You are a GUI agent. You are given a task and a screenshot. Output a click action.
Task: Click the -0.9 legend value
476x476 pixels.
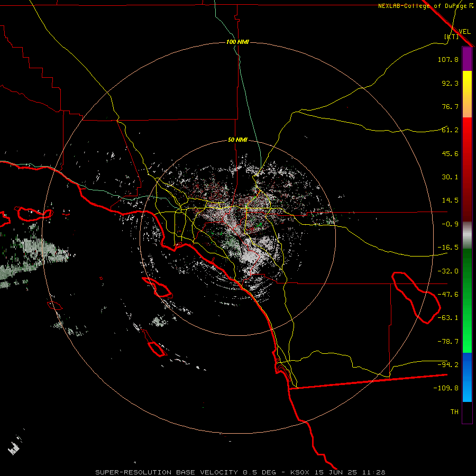click(450, 224)
